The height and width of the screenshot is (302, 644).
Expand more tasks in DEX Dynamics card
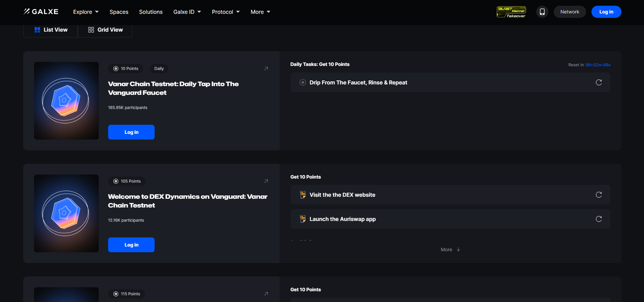point(450,250)
